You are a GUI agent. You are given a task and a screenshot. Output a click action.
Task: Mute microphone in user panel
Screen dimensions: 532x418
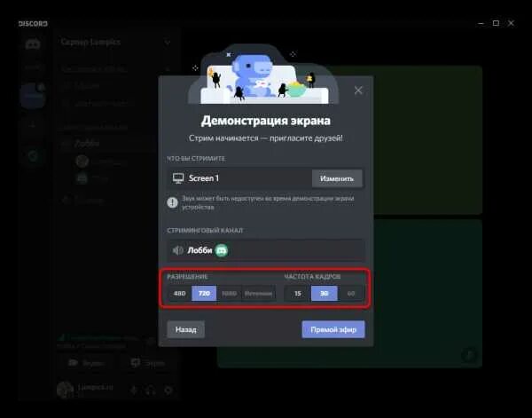click(134, 390)
